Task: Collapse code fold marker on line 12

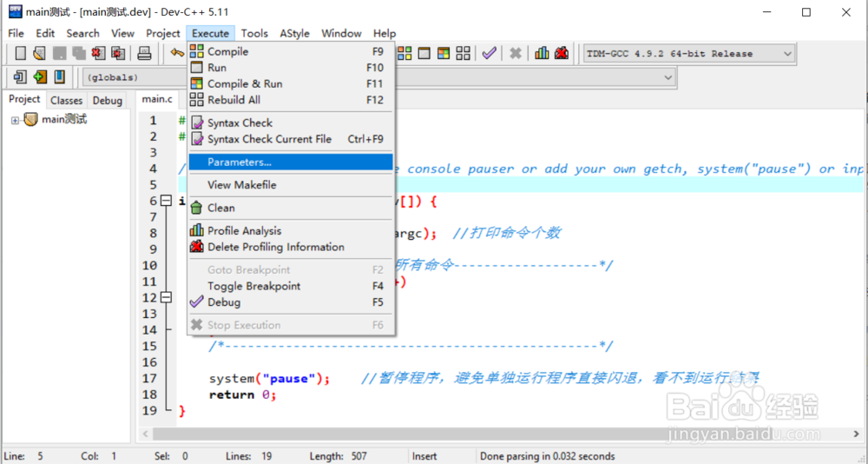Action: (x=166, y=298)
